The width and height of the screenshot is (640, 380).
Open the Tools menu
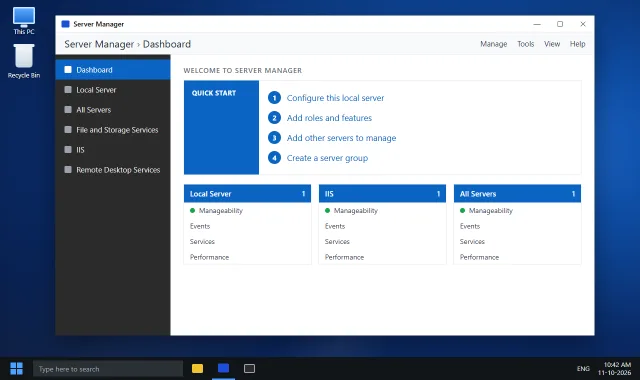[526, 44]
